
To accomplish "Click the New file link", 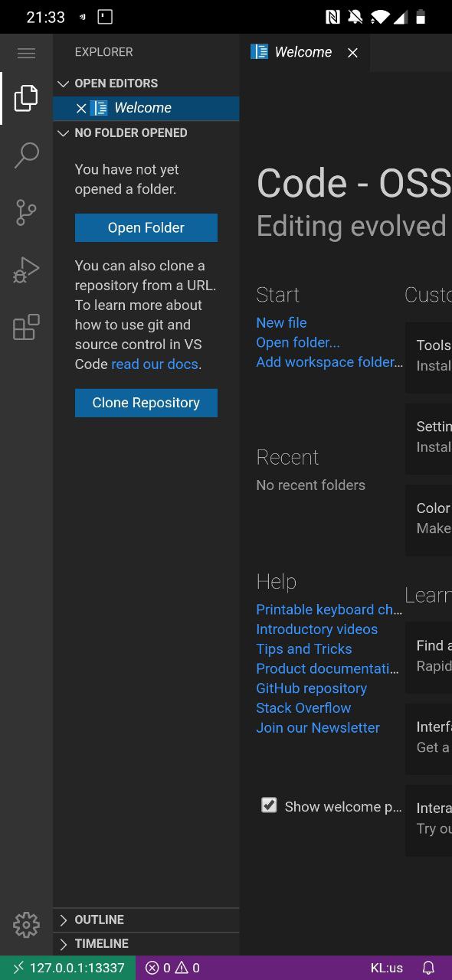I will click(x=281, y=323).
